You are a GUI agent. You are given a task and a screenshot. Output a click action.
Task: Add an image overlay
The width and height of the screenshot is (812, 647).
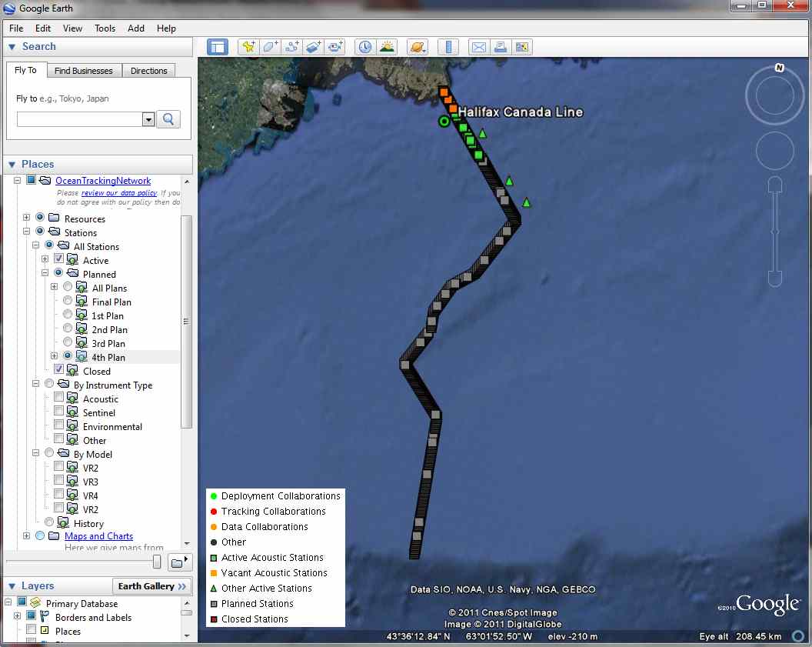point(313,47)
